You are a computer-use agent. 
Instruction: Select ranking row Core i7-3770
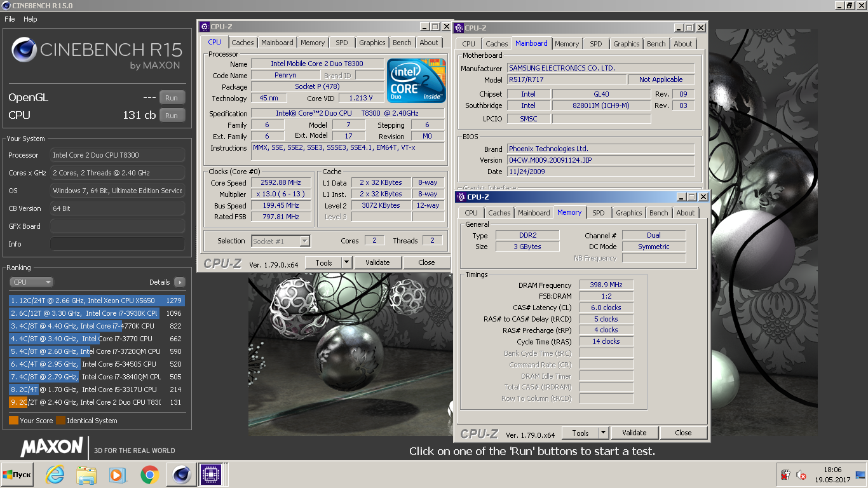point(97,339)
